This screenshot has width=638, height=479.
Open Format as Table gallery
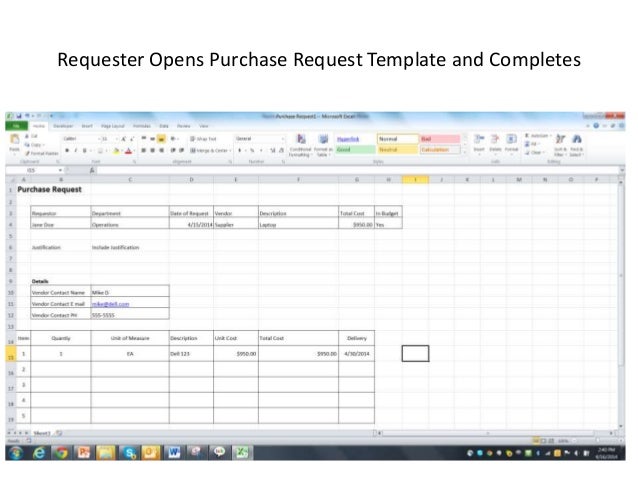point(323,145)
